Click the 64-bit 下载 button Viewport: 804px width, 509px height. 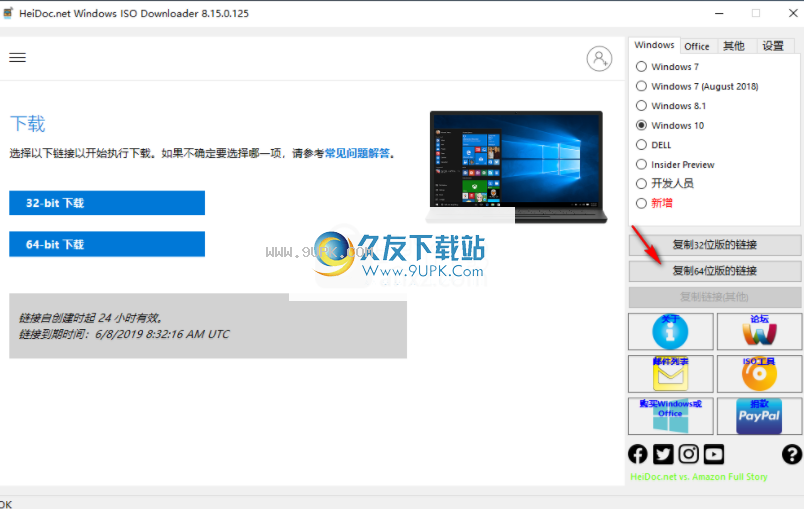pyautogui.click(x=107, y=244)
